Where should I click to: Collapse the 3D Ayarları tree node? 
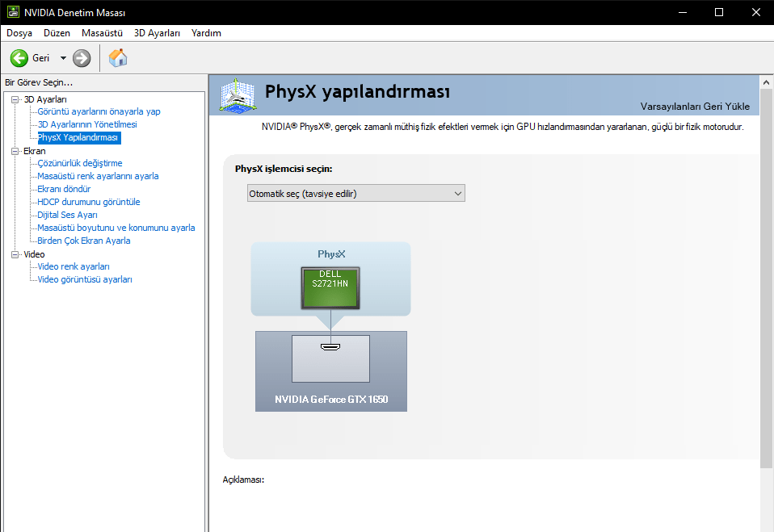click(15, 99)
